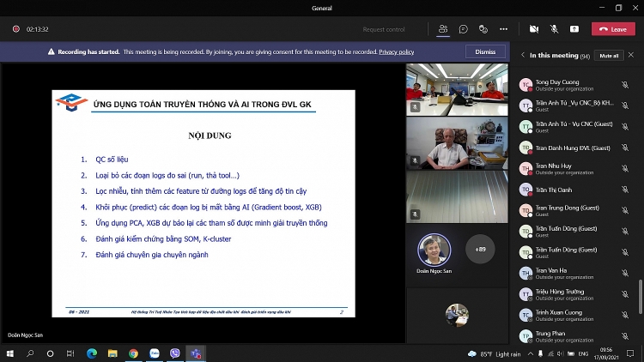Unmute the microphone

click(554, 28)
